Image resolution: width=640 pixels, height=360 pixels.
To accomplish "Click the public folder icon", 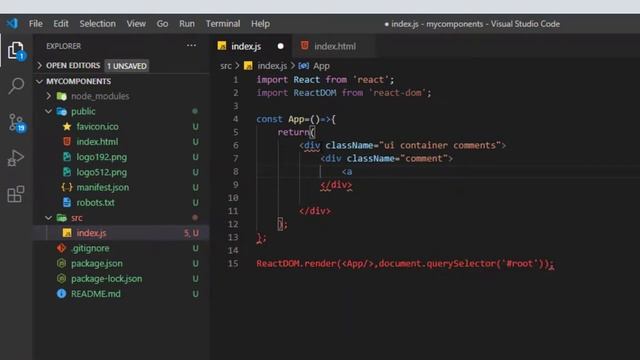I will 62,111.
